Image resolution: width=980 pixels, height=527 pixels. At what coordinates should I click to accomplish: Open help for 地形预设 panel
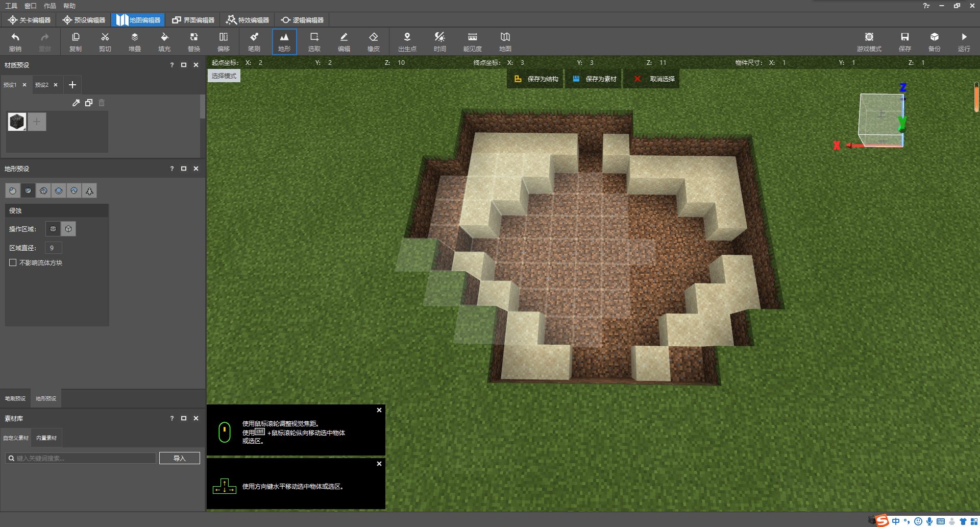coord(172,169)
